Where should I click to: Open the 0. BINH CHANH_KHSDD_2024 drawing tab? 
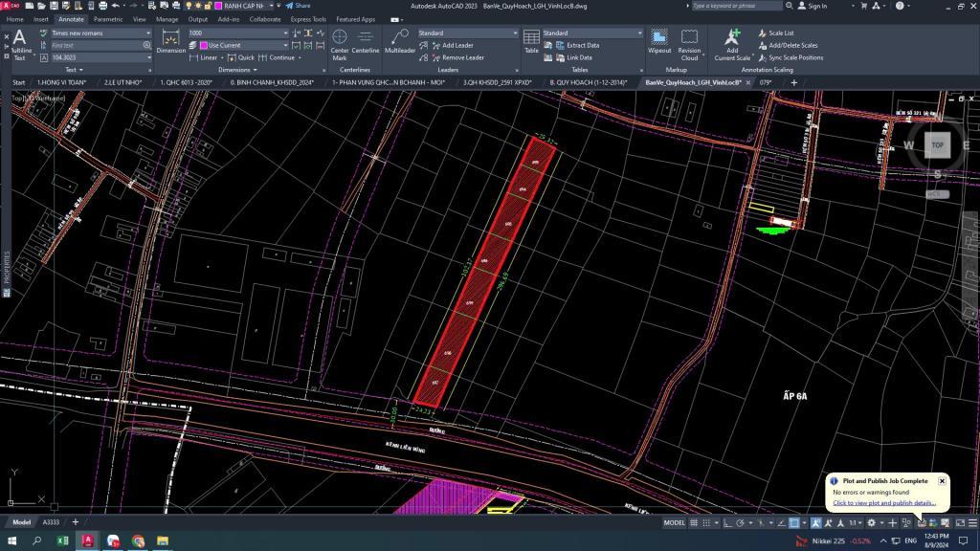click(273, 82)
